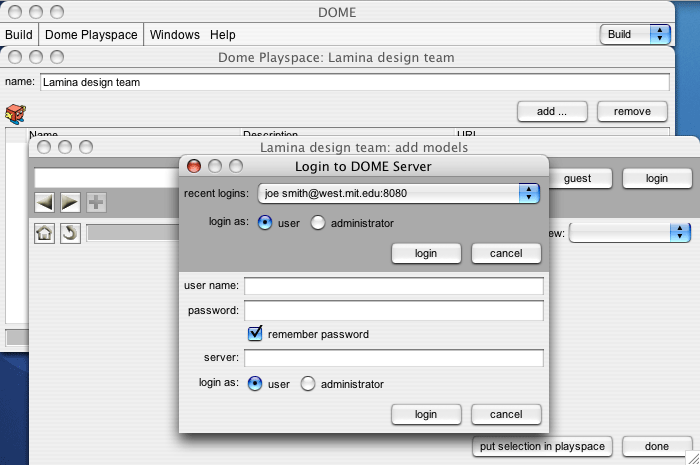The height and width of the screenshot is (465, 700).
Task: Select upper 'administrator' radio button
Action: pyautogui.click(x=318, y=223)
